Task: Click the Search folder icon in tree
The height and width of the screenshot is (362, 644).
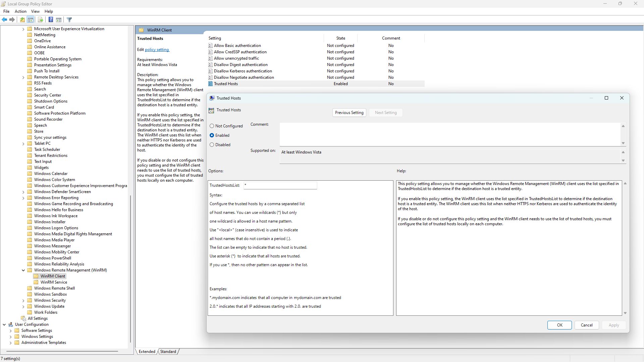Action: (30, 89)
